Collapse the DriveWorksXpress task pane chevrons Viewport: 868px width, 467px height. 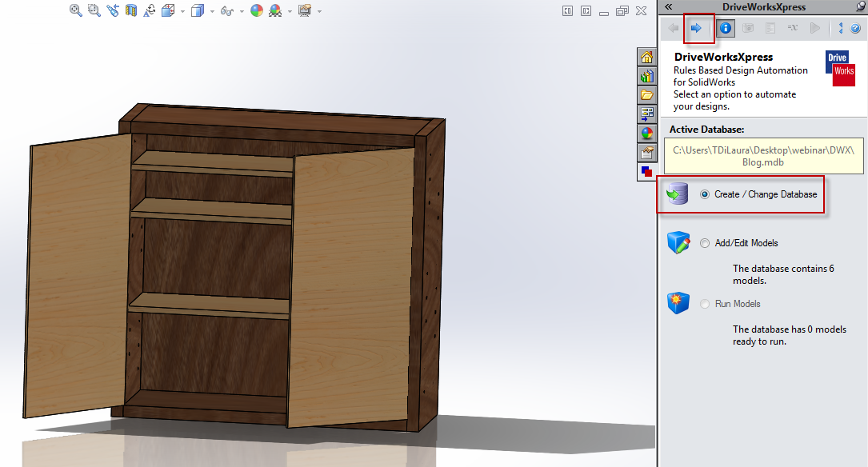[668, 6]
